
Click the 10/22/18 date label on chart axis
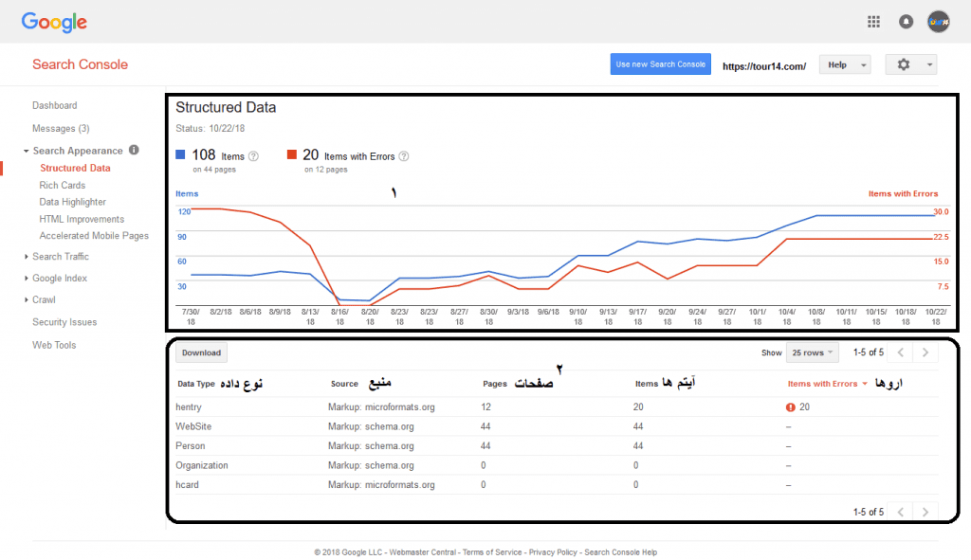click(936, 316)
